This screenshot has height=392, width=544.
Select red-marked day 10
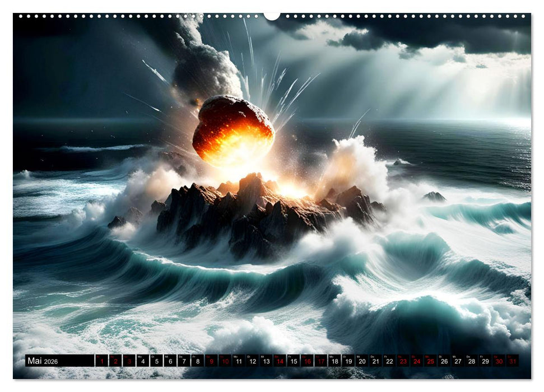[225, 361]
